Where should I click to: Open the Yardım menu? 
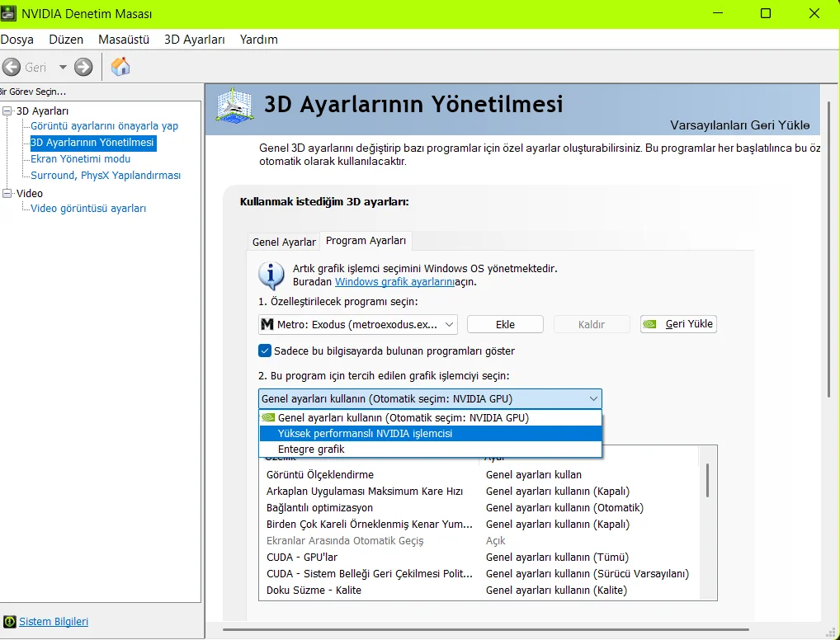tap(259, 39)
